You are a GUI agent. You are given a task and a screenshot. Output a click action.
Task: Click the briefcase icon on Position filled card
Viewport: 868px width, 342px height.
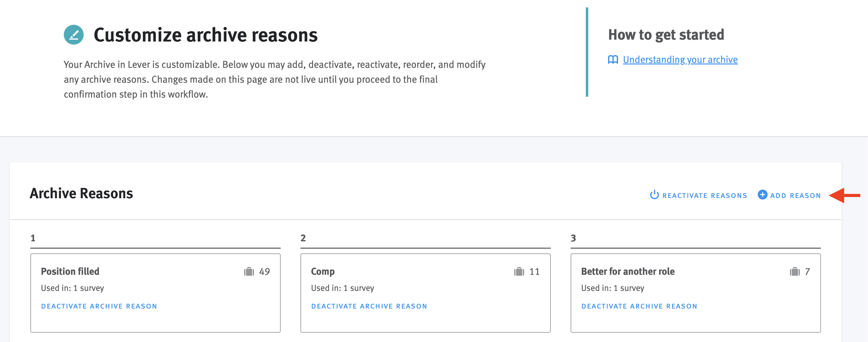(x=249, y=271)
